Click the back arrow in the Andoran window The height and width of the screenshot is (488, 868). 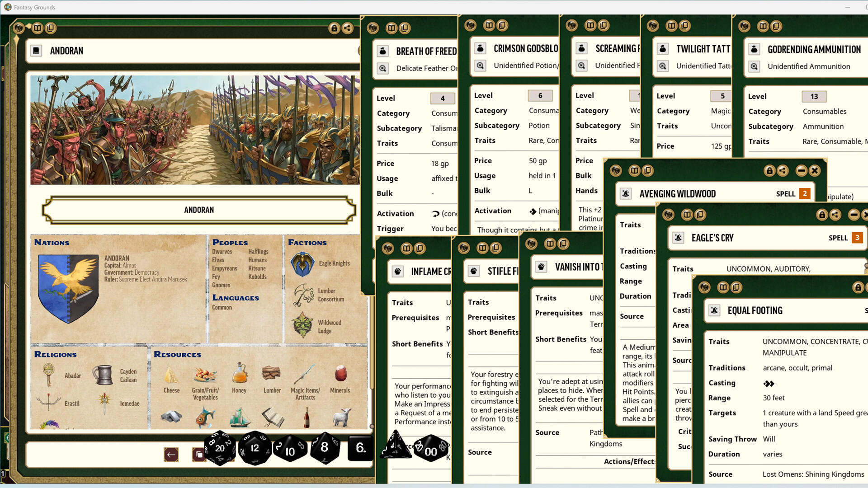coord(170,455)
